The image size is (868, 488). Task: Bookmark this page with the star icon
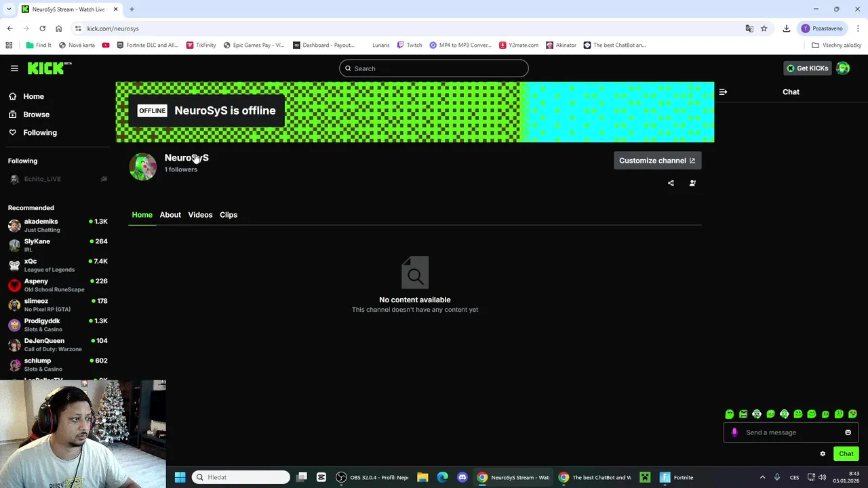[764, 28]
